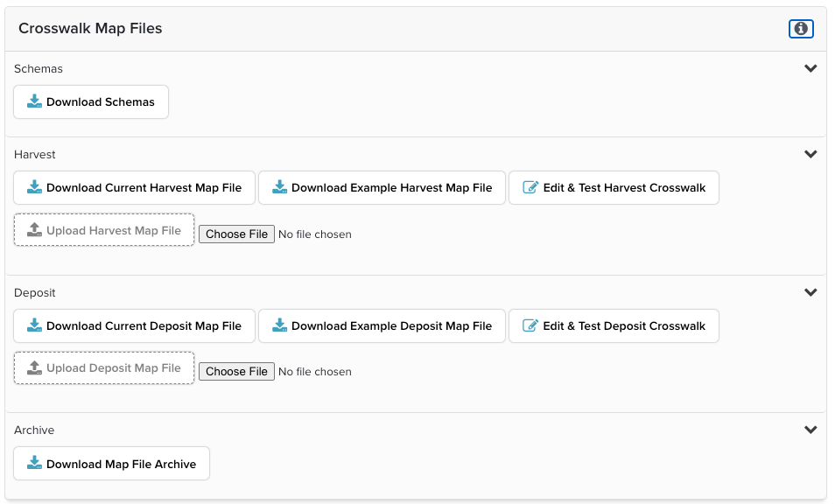835x504 pixels.
Task: Click the Download Schemas button
Action: click(x=91, y=102)
